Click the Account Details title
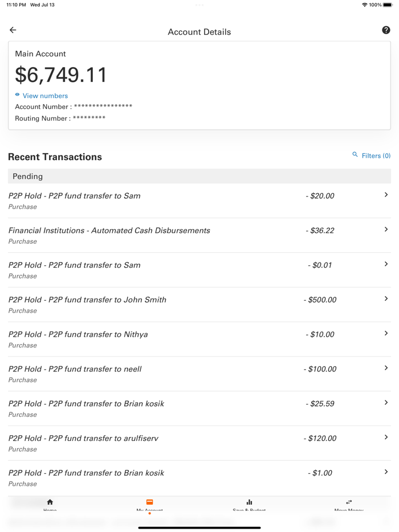Viewport: 399px width, 532px height. click(x=199, y=32)
